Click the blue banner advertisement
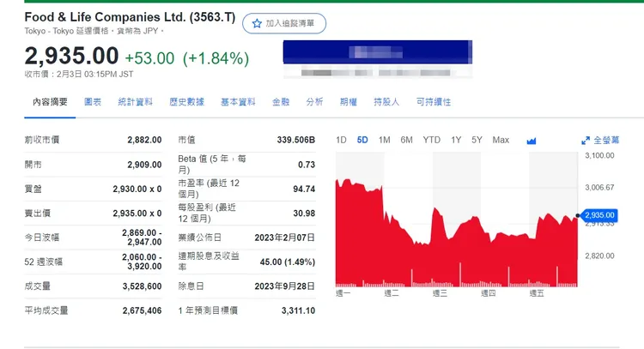 click(378, 52)
